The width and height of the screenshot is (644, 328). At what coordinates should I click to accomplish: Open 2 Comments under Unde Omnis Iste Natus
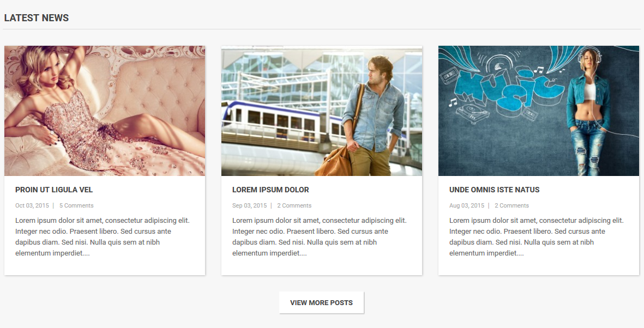pos(511,205)
